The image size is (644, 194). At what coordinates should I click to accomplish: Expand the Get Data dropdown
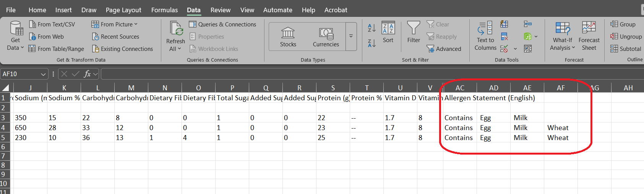pyautogui.click(x=15, y=36)
